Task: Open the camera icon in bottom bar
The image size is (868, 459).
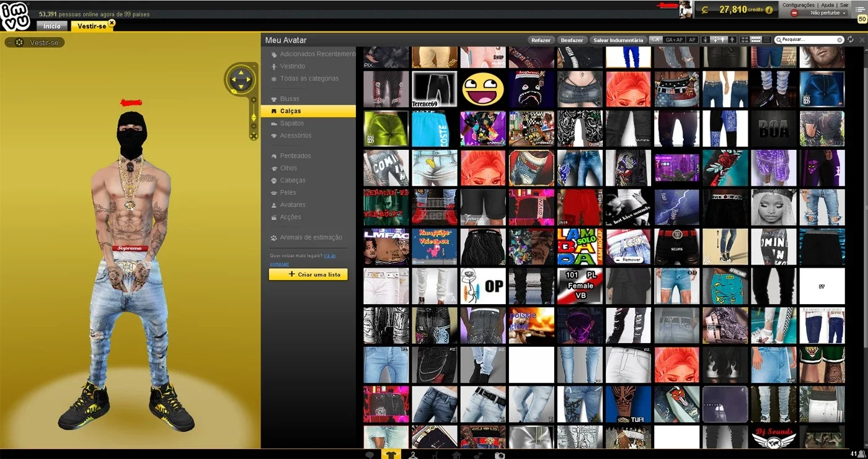Action: [x=500, y=455]
